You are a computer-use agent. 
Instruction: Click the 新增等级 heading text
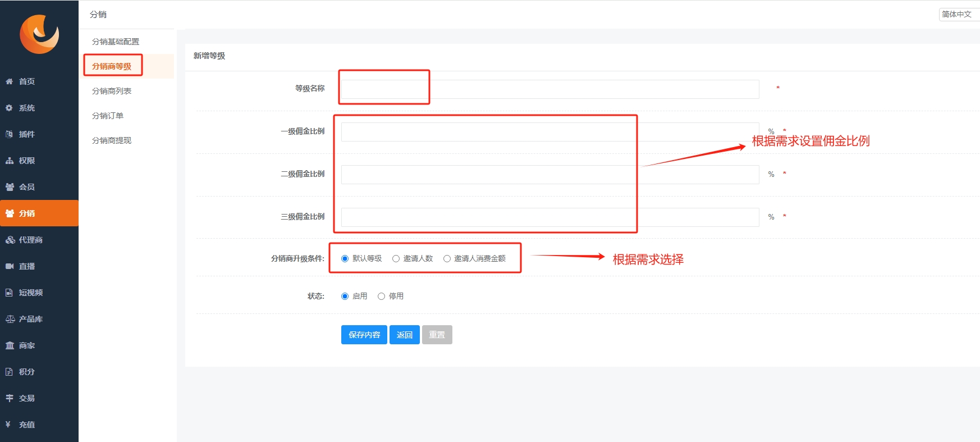[209, 56]
